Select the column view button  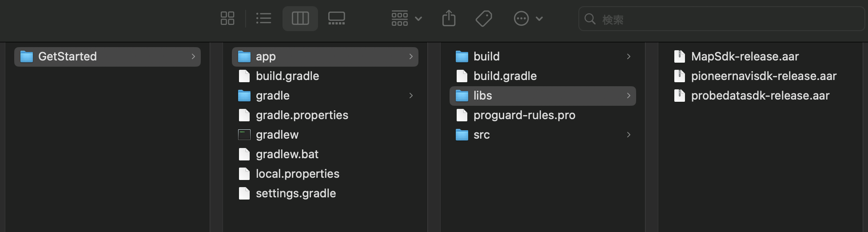[x=300, y=19]
